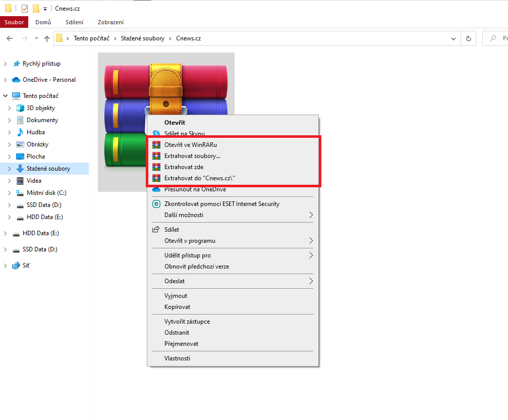Click the properties checkmark icon in the title bar

point(25,9)
